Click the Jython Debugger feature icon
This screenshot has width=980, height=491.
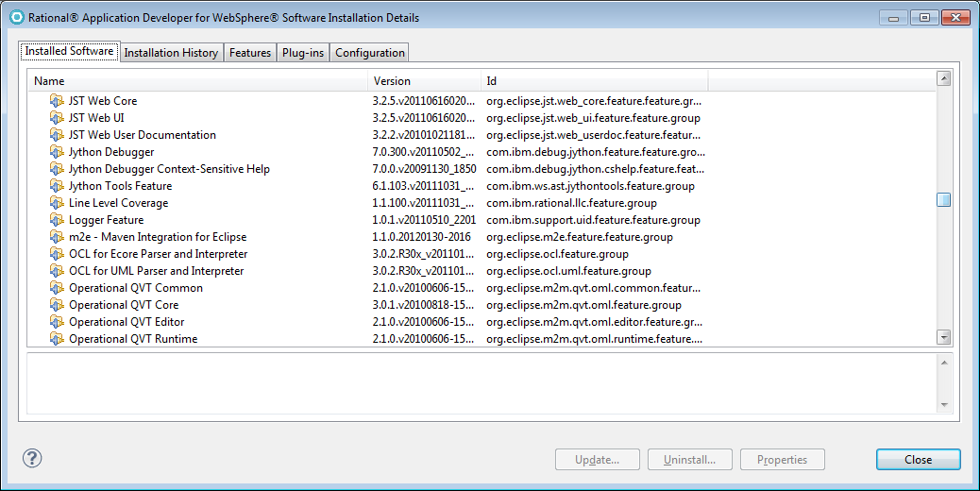57,152
